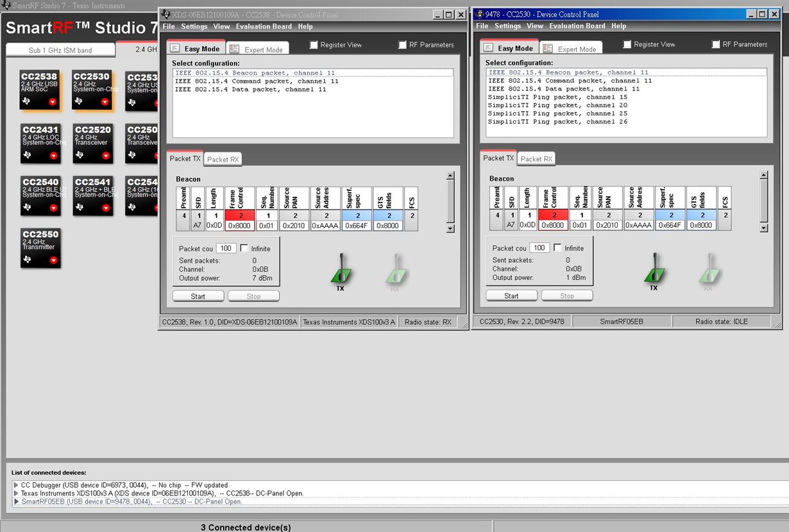Open the red arrow menu on CC2540 tile
Viewport: 789px width, 532px height.
tap(53, 208)
